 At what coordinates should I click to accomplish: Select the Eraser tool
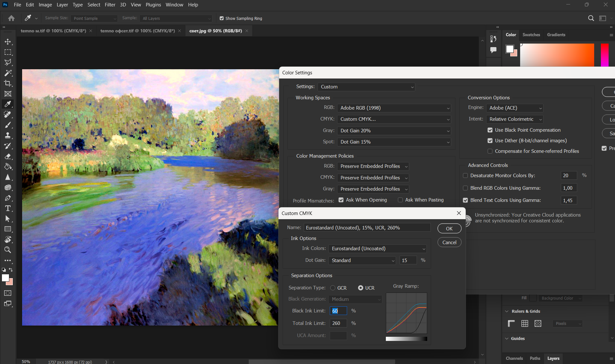(x=8, y=156)
